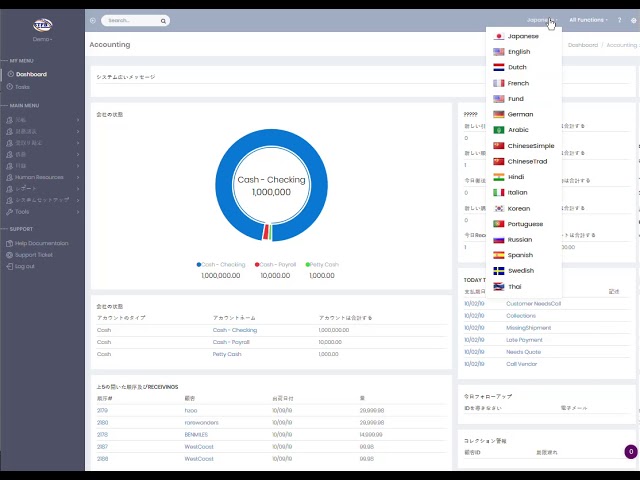The image size is (640, 480).
Task: Click the Help Documentation book icon
Action: tap(9, 243)
